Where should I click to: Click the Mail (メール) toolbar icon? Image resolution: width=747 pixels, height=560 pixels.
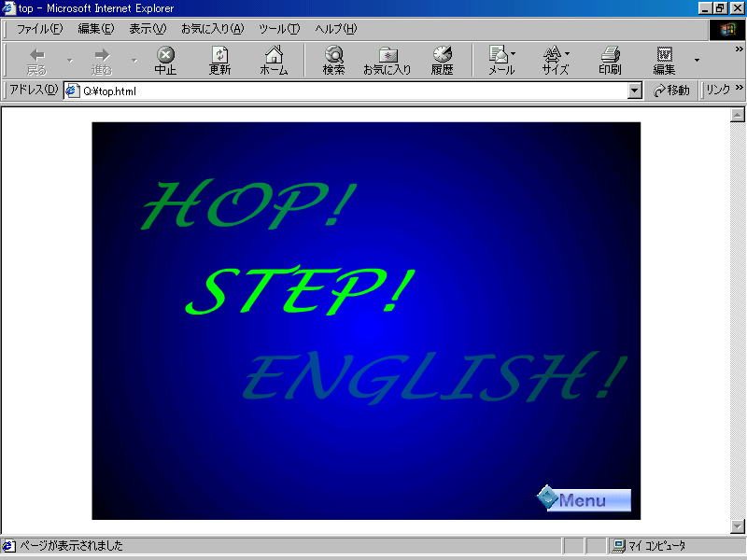(501, 61)
